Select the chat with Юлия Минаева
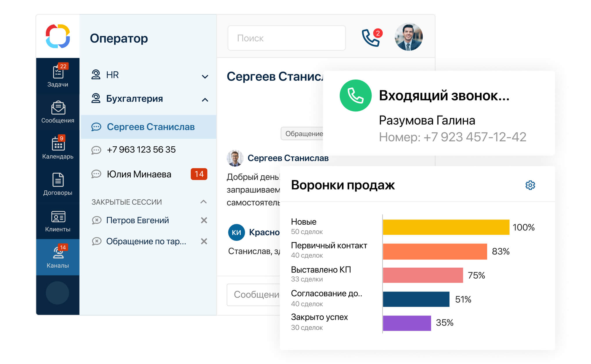This screenshot has width=591, height=364. coord(139,174)
